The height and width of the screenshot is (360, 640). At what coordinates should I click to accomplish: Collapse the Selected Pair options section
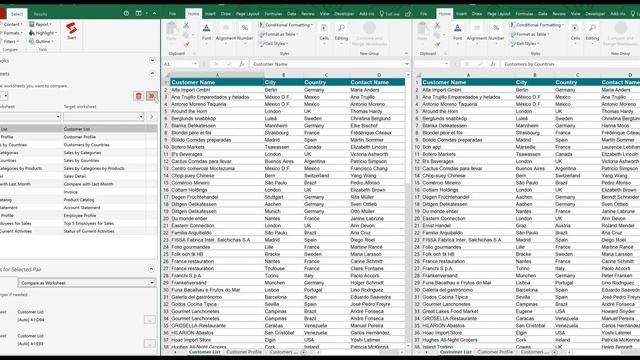(151, 269)
